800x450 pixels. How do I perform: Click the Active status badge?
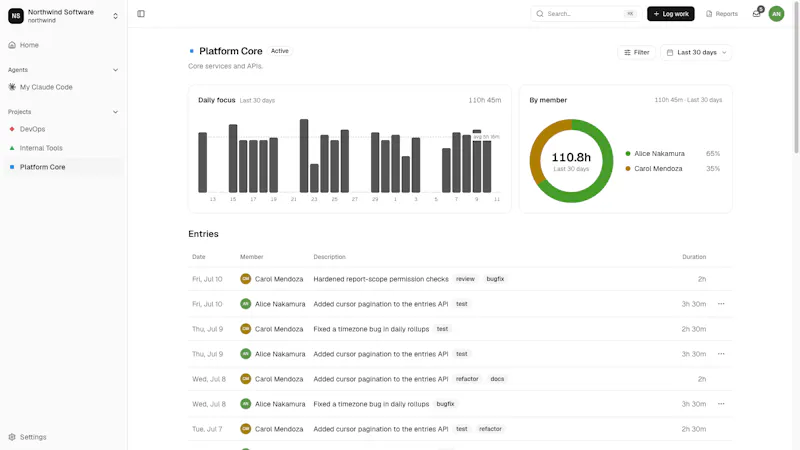(280, 51)
